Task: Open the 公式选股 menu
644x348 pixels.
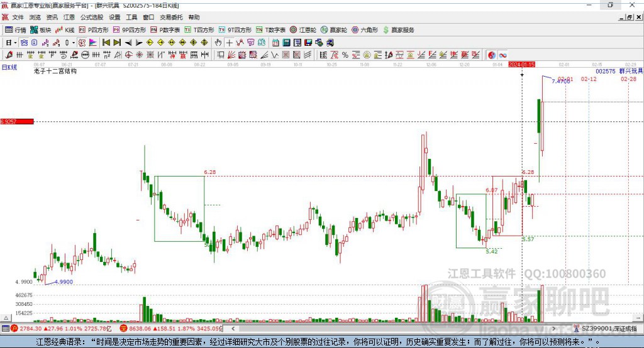Action: pyautogui.click(x=92, y=17)
